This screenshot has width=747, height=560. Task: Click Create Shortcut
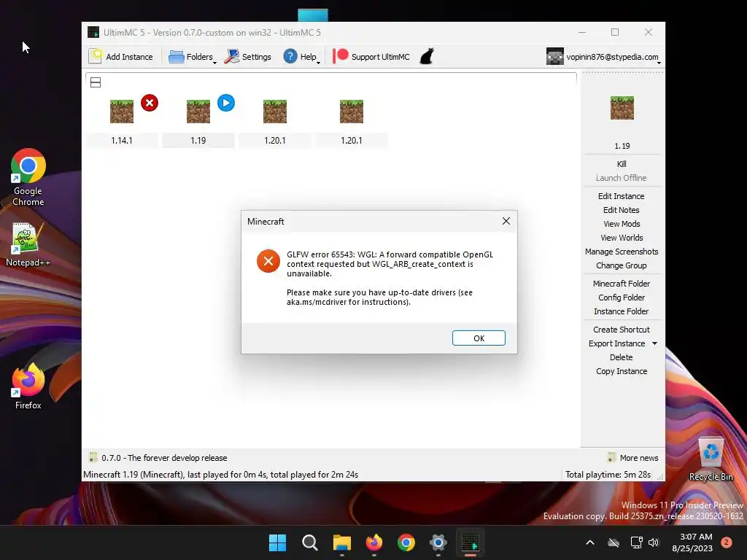[x=622, y=330]
